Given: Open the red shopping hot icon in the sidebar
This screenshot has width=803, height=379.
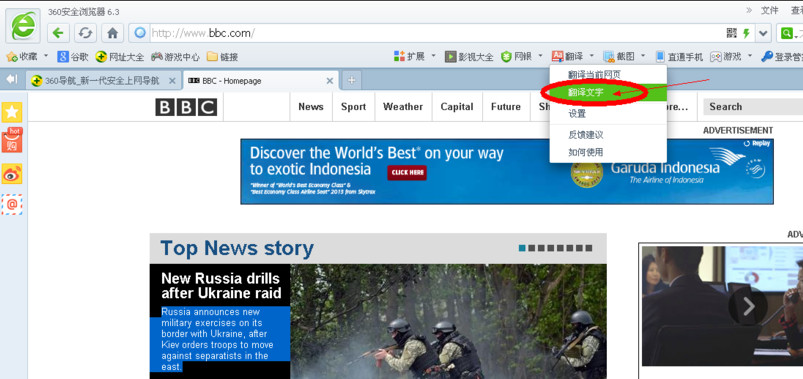Looking at the screenshot, I should pos(12,141).
